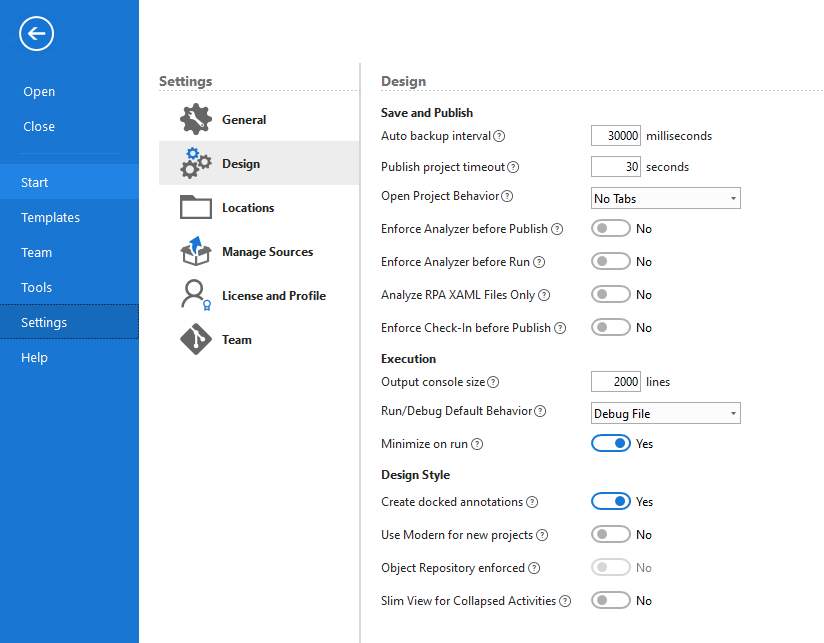The height and width of the screenshot is (643, 824).
Task: Click help icon beside Create docked annotations
Action: [532, 502]
